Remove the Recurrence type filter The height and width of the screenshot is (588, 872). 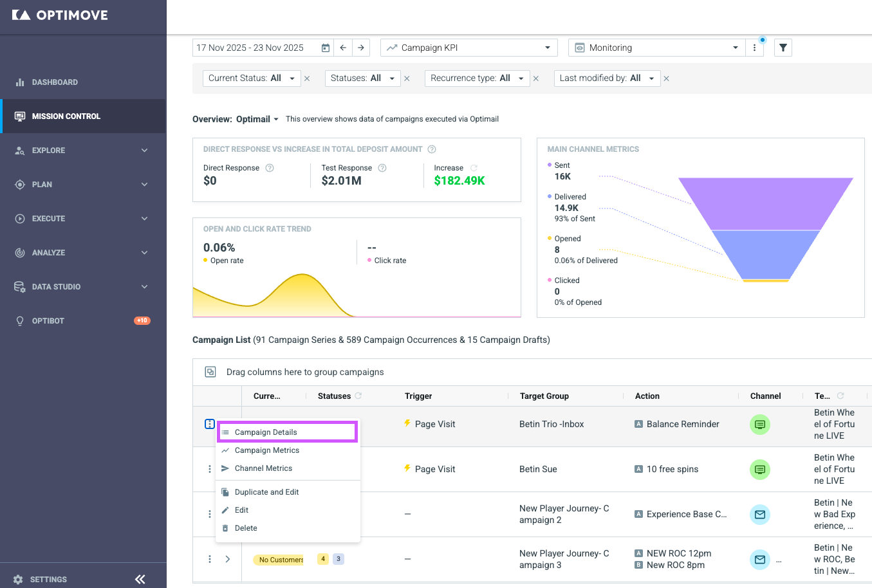pyautogui.click(x=535, y=78)
